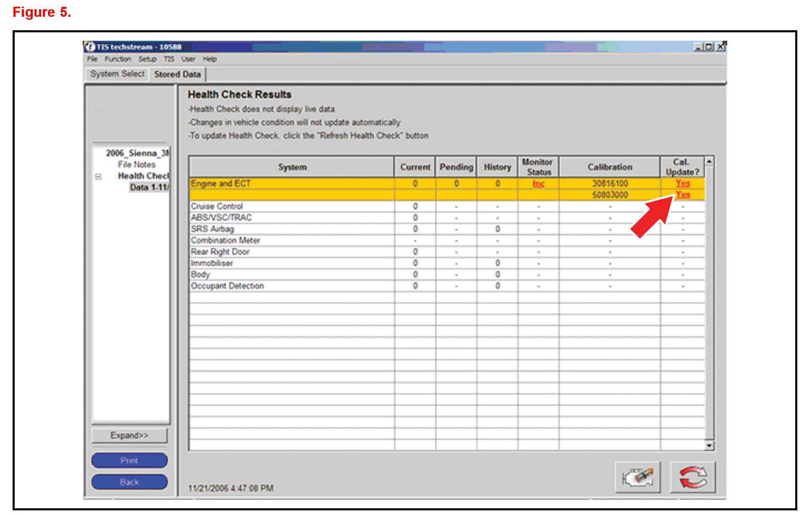Click the first Yes calibration update link
The height and width of the screenshot is (515, 812).
click(x=683, y=183)
